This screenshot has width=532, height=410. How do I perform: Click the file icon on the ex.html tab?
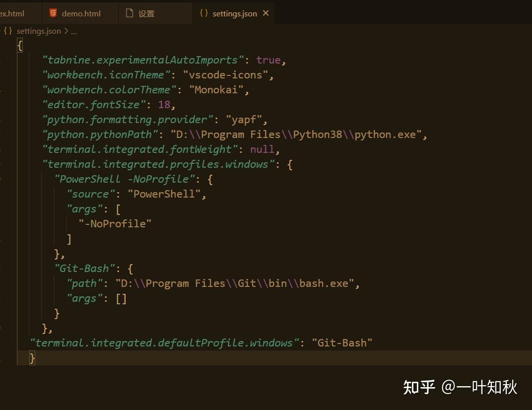coord(2,13)
